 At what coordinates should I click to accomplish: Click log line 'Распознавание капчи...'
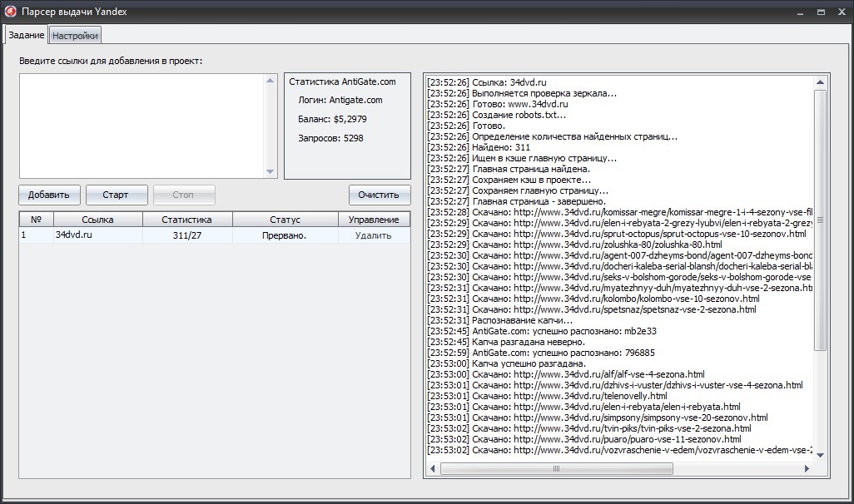pyautogui.click(x=500, y=320)
